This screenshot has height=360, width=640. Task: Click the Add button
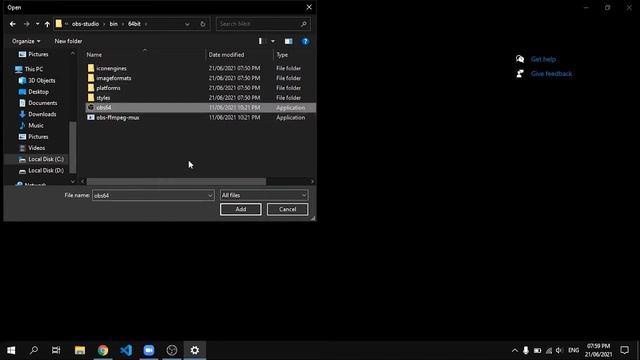[x=240, y=209]
